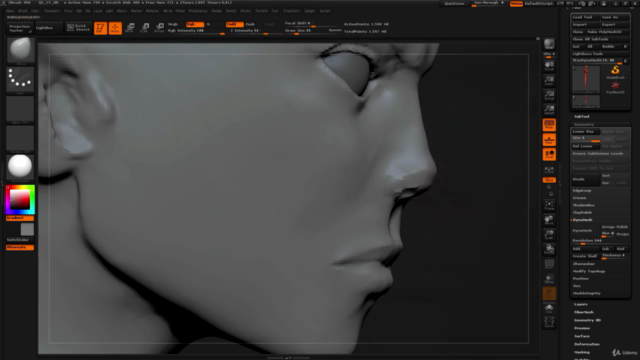The height and width of the screenshot is (360, 640).
Task: Select the Scale transform icon in top shelf
Action: pyautogui.click(x=144, y=28)
